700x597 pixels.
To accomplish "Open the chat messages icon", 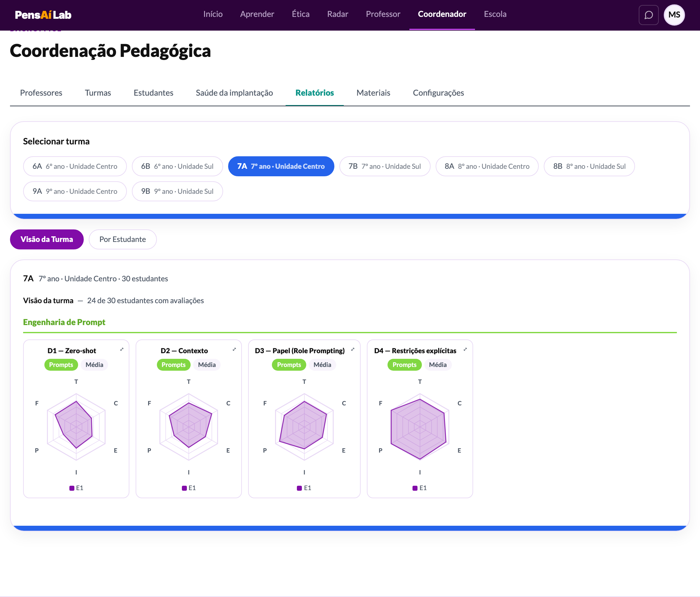I will point(648,15).
